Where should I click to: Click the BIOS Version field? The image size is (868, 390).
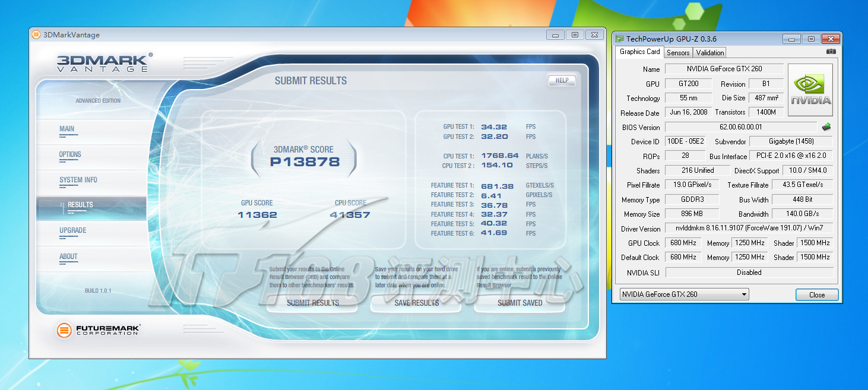tap(740, 127)
